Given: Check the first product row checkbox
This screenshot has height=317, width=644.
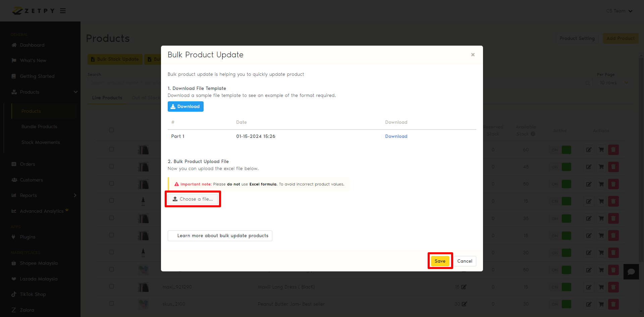Looking at the screenshot, I should click(x=111, y=149).
